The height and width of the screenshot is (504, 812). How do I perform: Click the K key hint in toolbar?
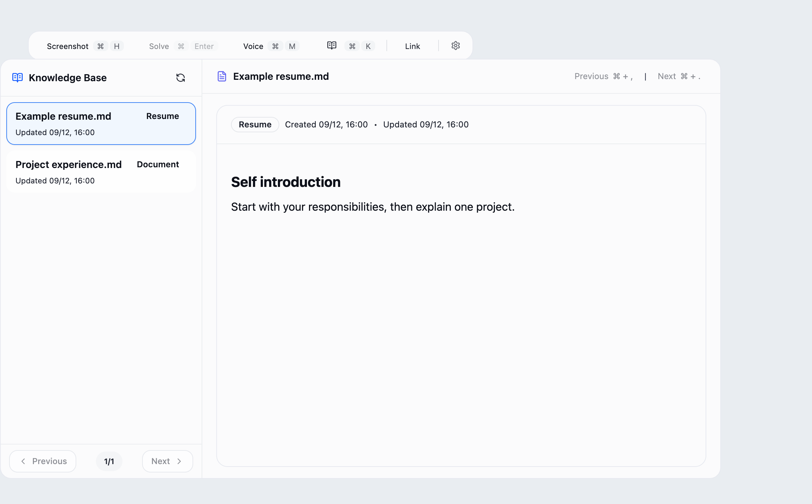tap(368, 46)
